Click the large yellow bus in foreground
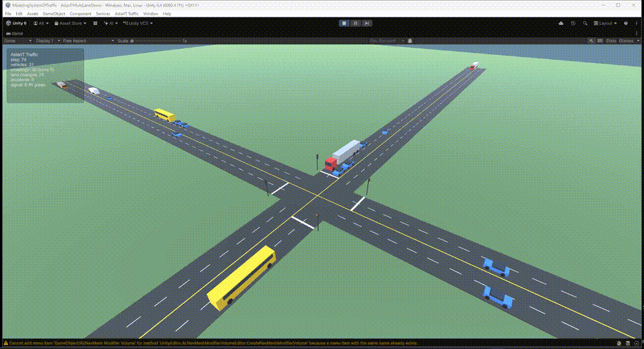 (x=241, y=278)
